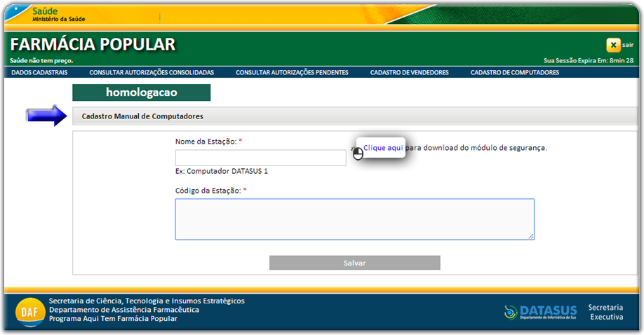Click 'Secretaria Executiva' footer text

(606, 312)
